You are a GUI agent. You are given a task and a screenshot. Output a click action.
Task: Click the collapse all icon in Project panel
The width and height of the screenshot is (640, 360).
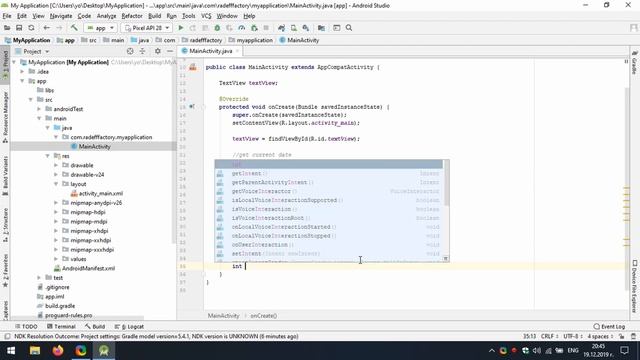click(142, 51)
